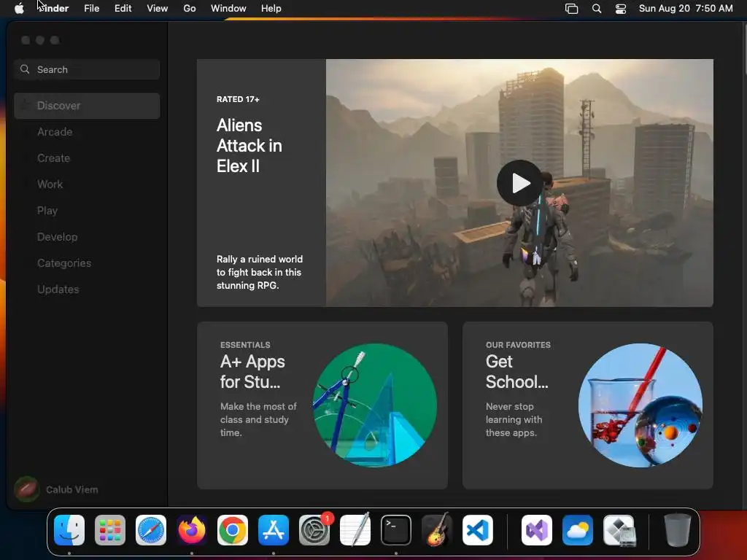Open the Weather app from the Dock
The image size is (747, 560).
click(578, 530)
